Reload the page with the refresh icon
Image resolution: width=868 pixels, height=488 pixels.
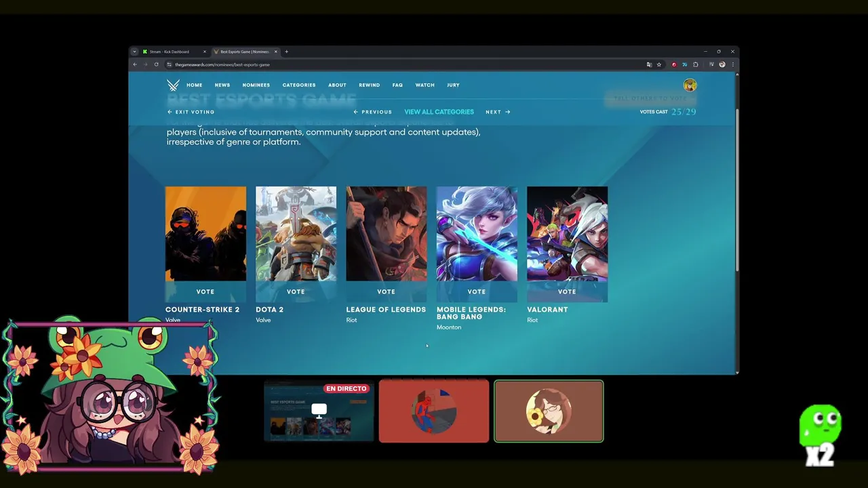[x=156, y=64]
